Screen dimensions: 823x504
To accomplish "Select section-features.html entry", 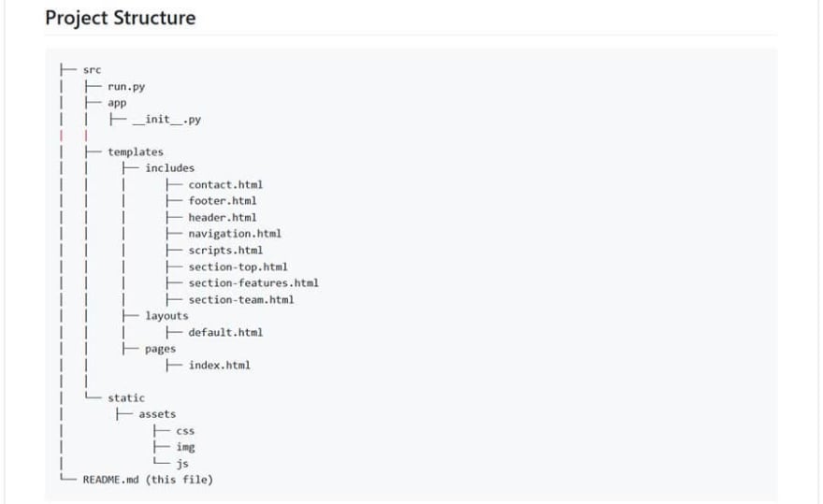I will (253, 283).
